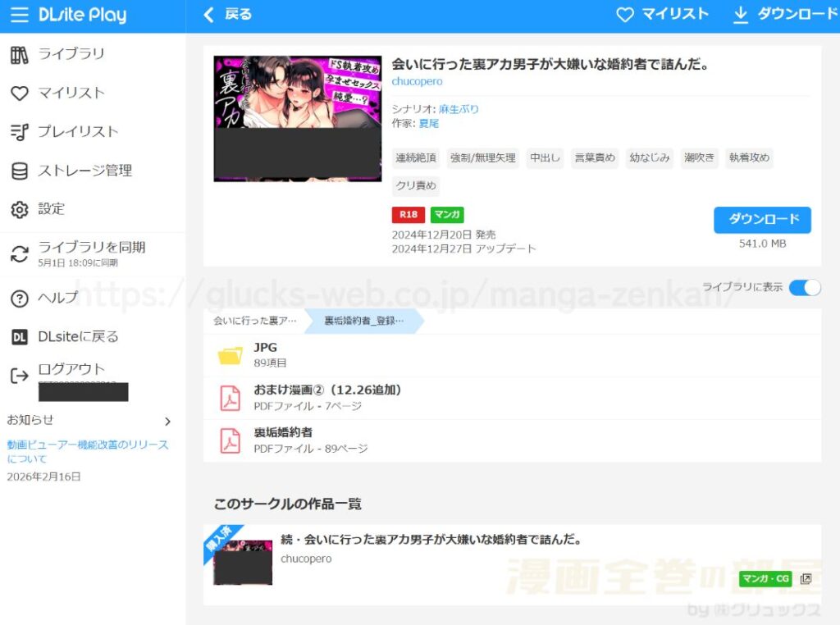Go to 会いに行った裏ア… breadcrumb

tap(255, 321)
